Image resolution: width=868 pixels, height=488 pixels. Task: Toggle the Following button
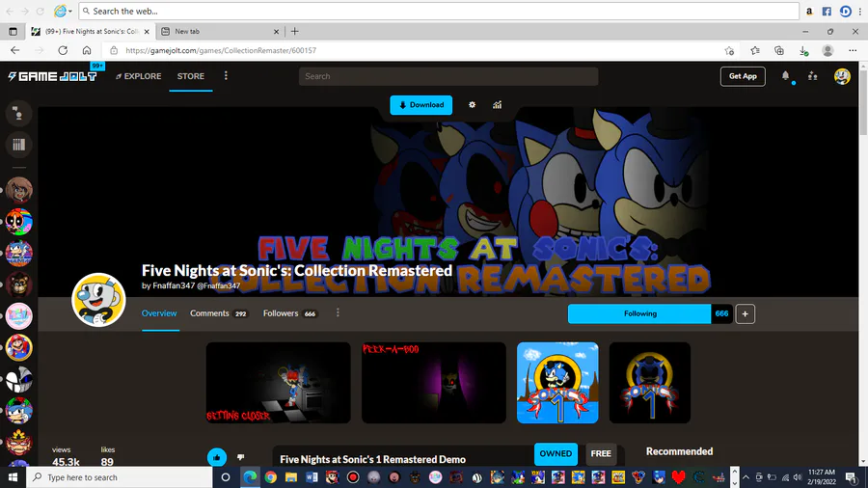[639, 313]
